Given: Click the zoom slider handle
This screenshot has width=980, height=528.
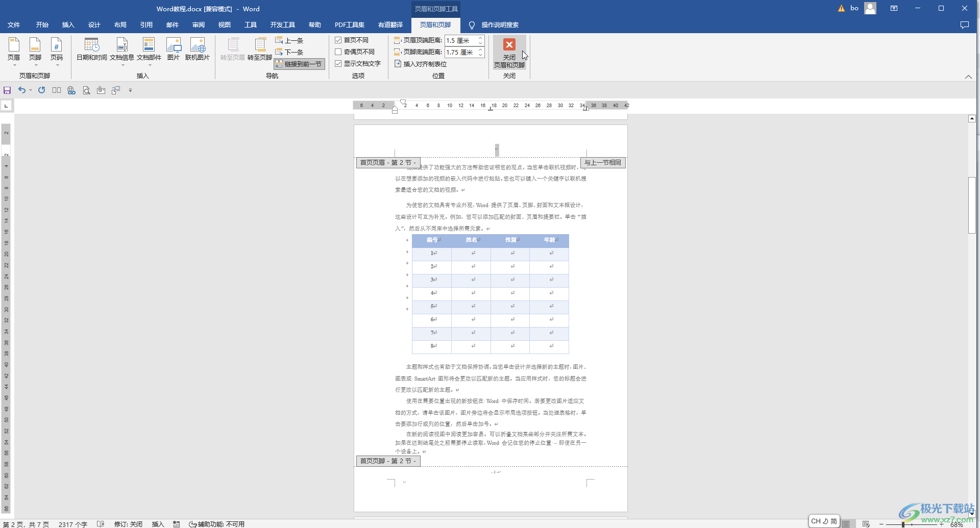Looking at the screenshot, I should click(903, 524).
